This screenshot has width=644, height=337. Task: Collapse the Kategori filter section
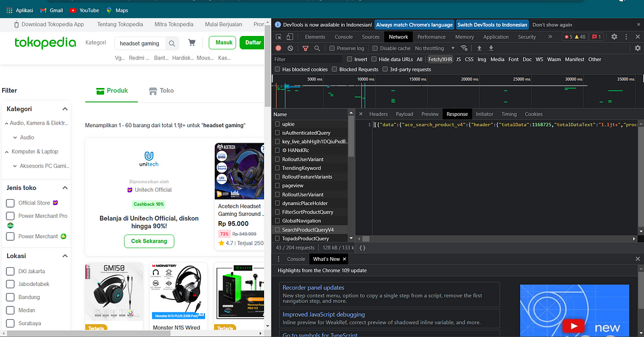coord(65,109)
